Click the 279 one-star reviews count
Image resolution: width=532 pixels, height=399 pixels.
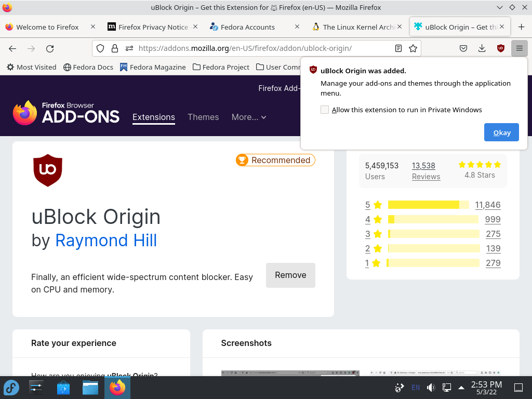[494, 263]
